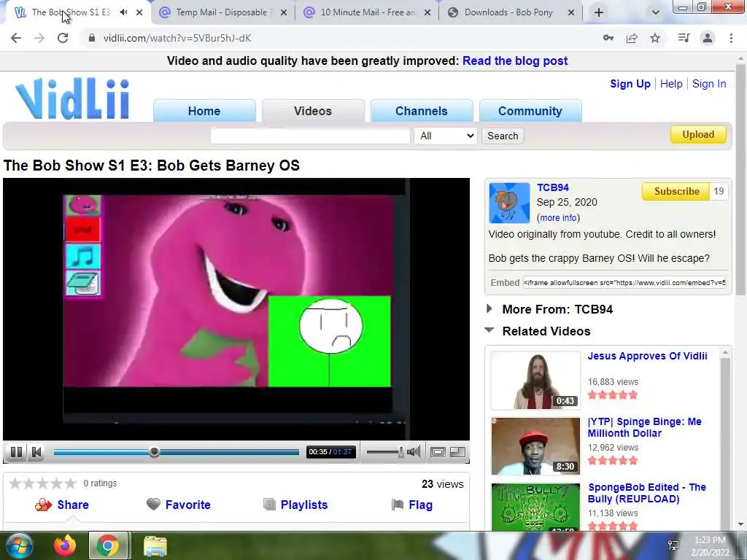The width and height of the screenshot is (747, 560).
Task: Open a new tab with plus button
Action: tap(599, 12)
